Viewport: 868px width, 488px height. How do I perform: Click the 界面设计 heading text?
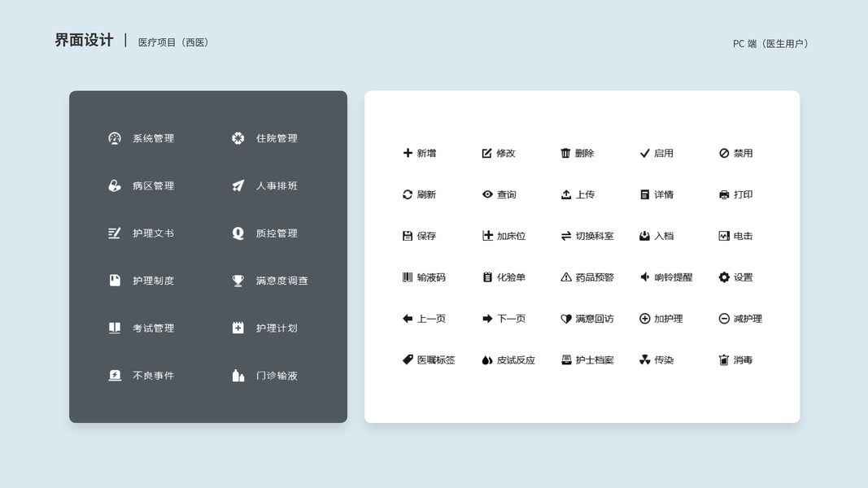click(x=84, y=41)
